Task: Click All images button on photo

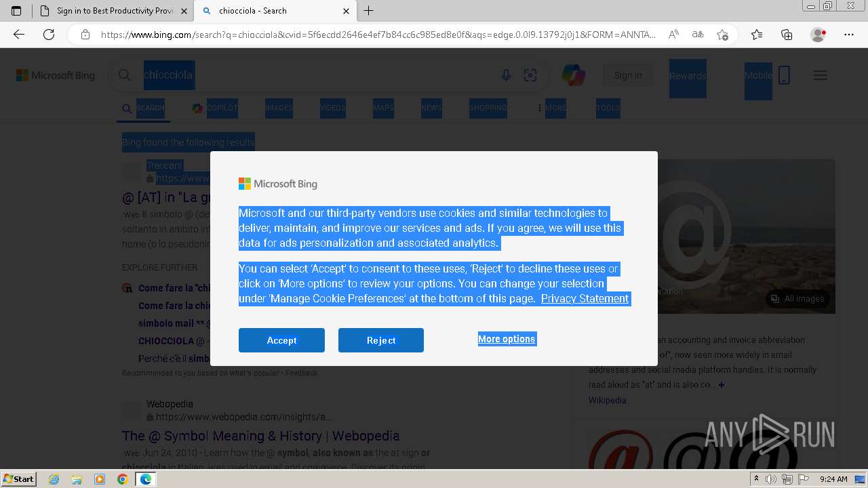Action: (x=797, y=298)
